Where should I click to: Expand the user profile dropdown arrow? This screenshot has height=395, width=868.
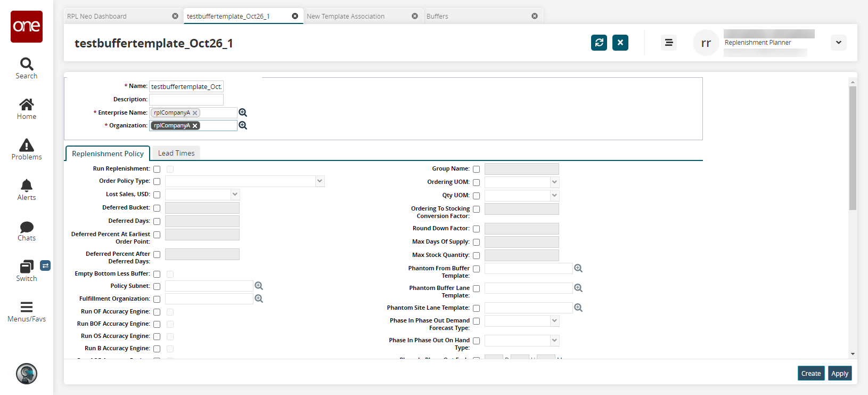click(x=838, y=43)
